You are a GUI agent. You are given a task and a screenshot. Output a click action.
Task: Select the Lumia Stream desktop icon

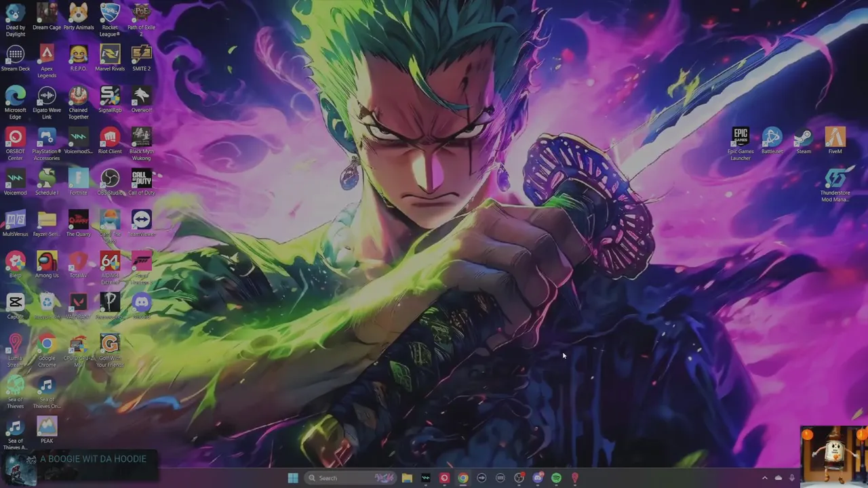click(15, 344)
